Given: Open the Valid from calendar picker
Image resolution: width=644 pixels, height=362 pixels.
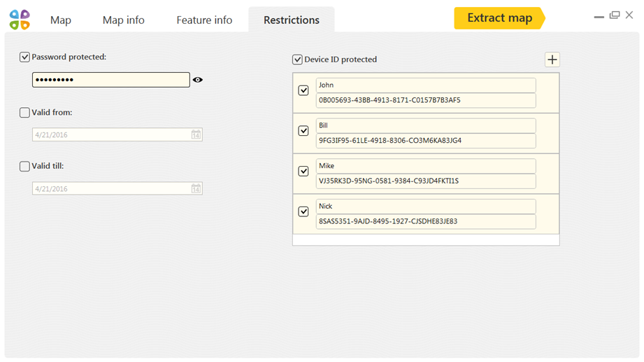Looking at the screenshot, I should (x=196, y=134).
